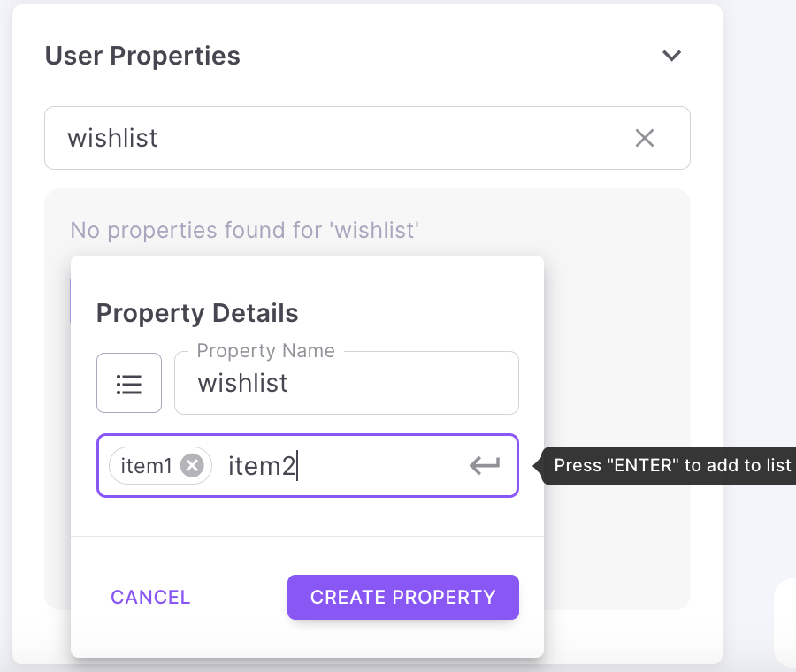Image resolution: width=796 pixels, height=672 pixels.
Task: Select the item1 chip label
Action: (x=146, y=465)
